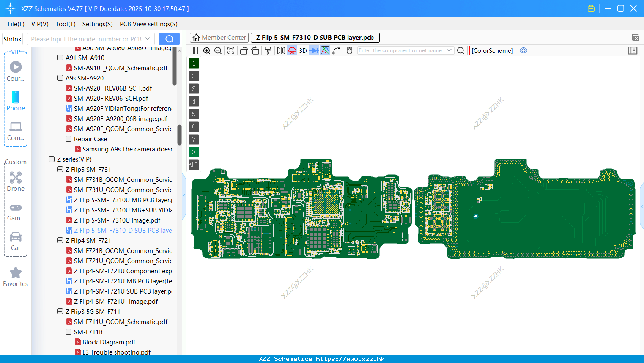Viewport: 644px width, 363px height.
Task: Toggle the eye visibility icon
Action: point(523,50)
